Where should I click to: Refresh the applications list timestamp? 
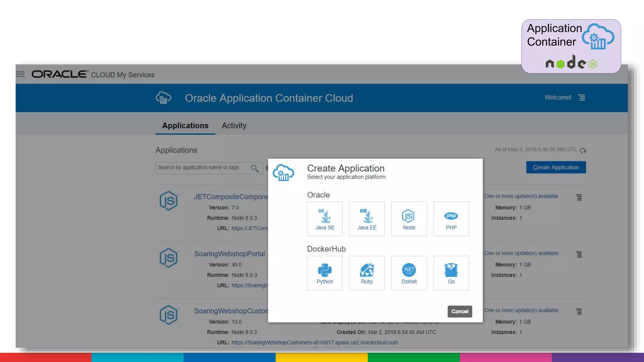[x=583, y=151]
